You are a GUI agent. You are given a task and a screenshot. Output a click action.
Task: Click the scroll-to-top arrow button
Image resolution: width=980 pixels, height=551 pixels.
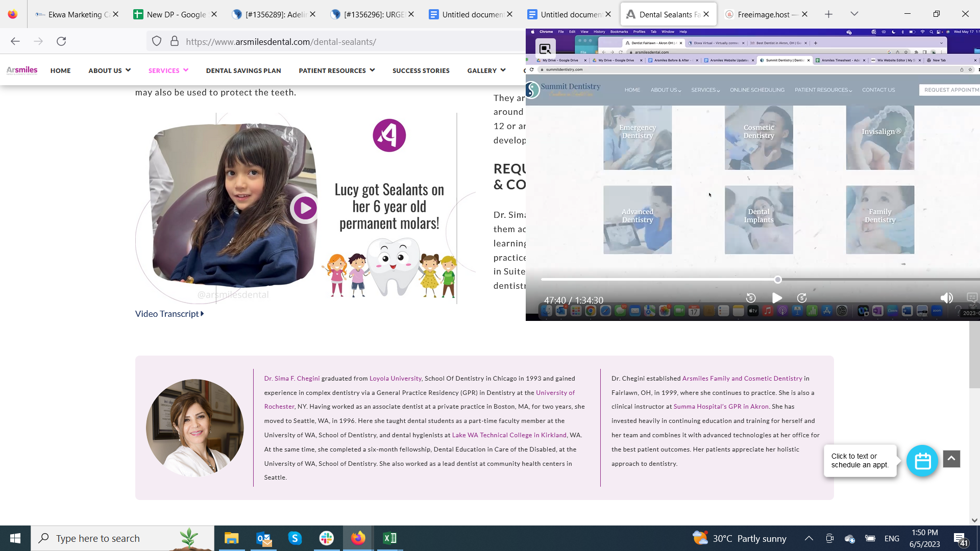[951, 459]
